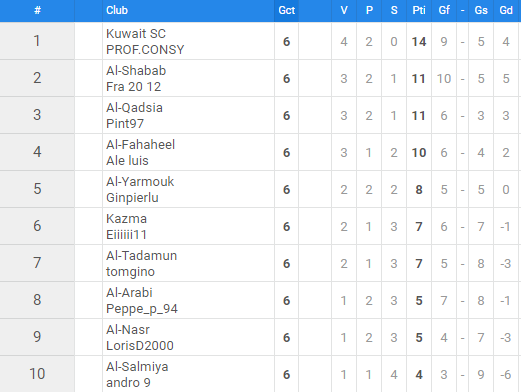Sort by the Gs goals-against header
This screenshot has width=521, height=392.
tap(481, 10)
